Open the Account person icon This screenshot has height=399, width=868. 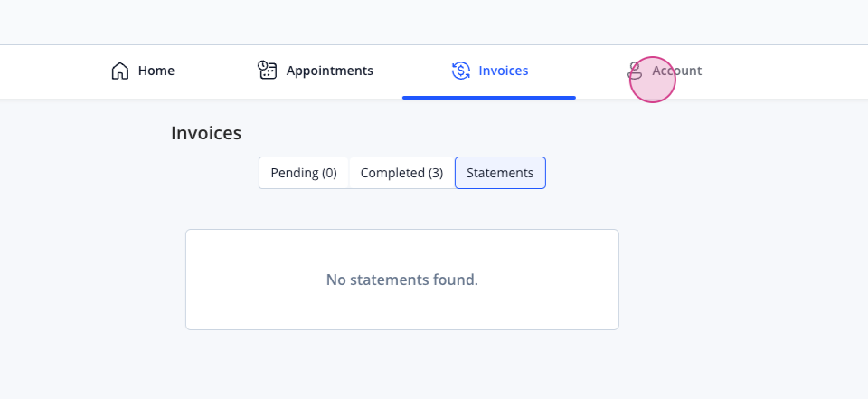635,71
